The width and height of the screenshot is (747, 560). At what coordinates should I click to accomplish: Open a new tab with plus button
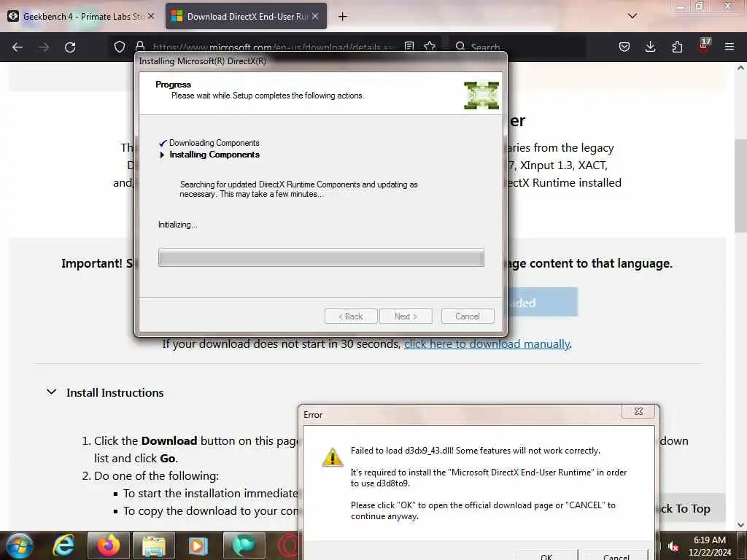point(343,17)
